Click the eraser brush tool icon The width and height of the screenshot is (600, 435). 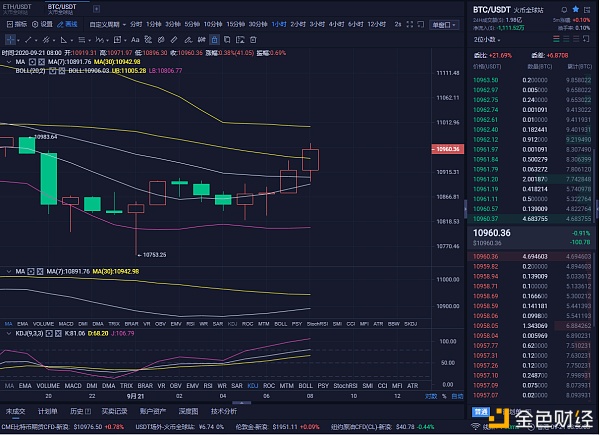click(188, 39)
